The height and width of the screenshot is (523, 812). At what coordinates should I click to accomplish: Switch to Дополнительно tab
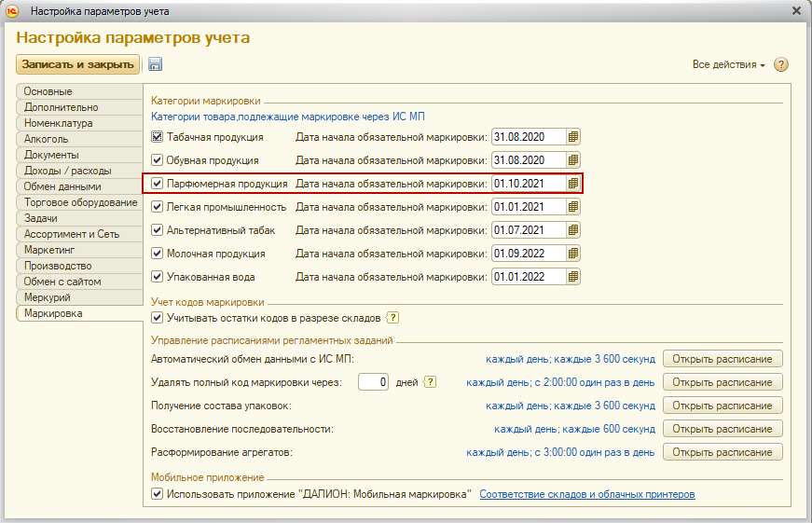click(80, 107)
